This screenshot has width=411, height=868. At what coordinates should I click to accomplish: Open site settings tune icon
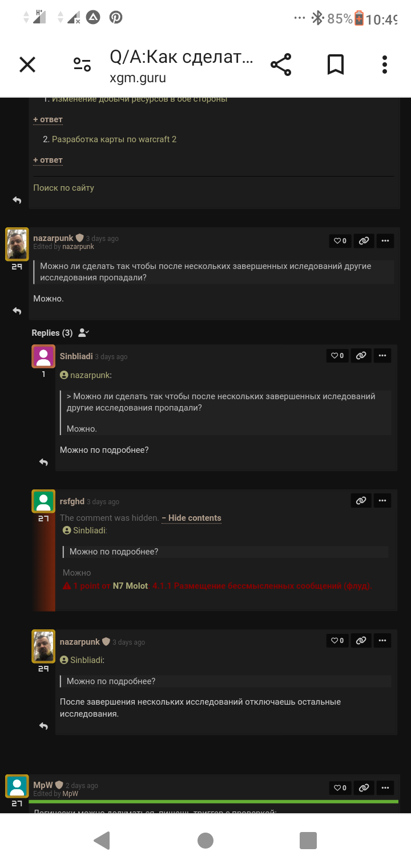pyautogui.click(x=82, y=65)
